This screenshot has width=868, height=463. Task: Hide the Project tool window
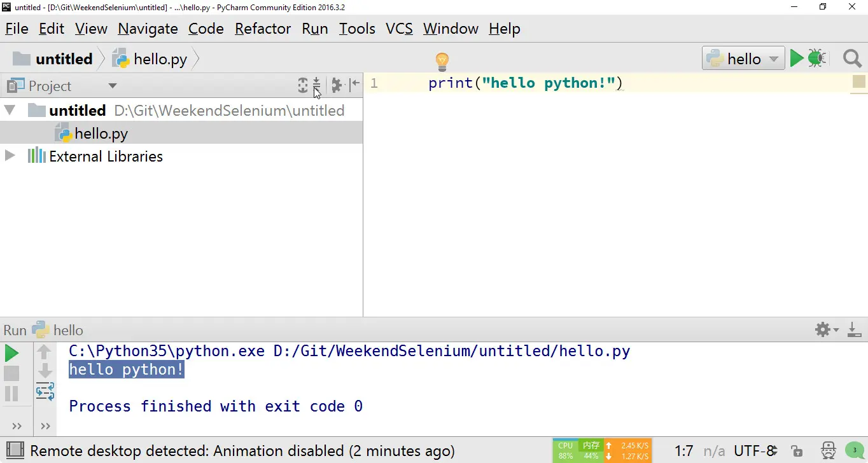click(354, 85)
